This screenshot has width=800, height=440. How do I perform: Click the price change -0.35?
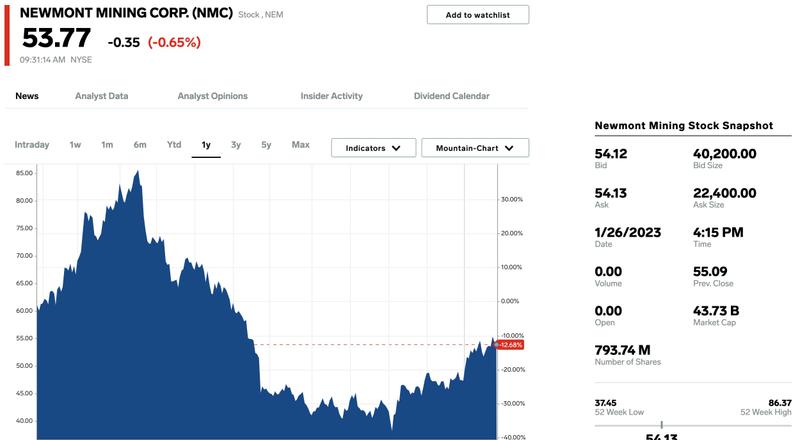pyautogui.click(x=123, y=42)
